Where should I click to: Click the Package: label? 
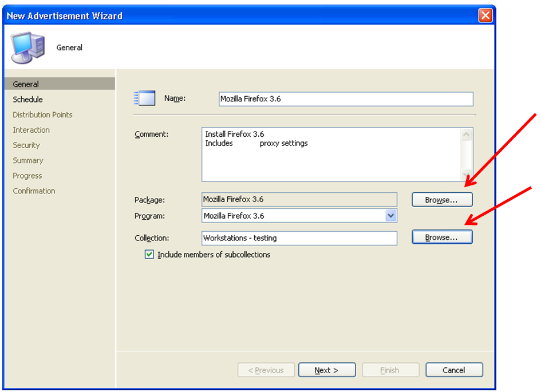point(150,200)
